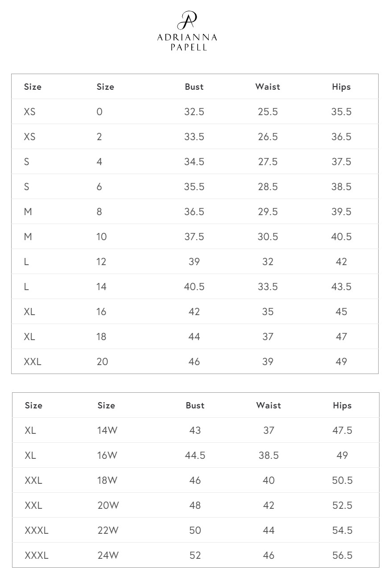Image resolution: width=392 pixels, height=582 pixels.
Task: Select the waist value 42 for 20W
Action: pyautogui.click(x=268, y=506)
